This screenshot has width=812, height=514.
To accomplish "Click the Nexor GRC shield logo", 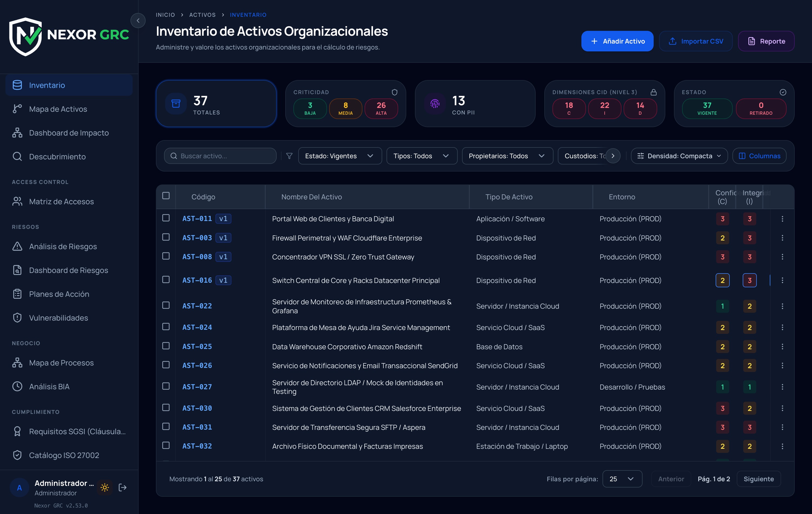I will click(x=26, y=37).
